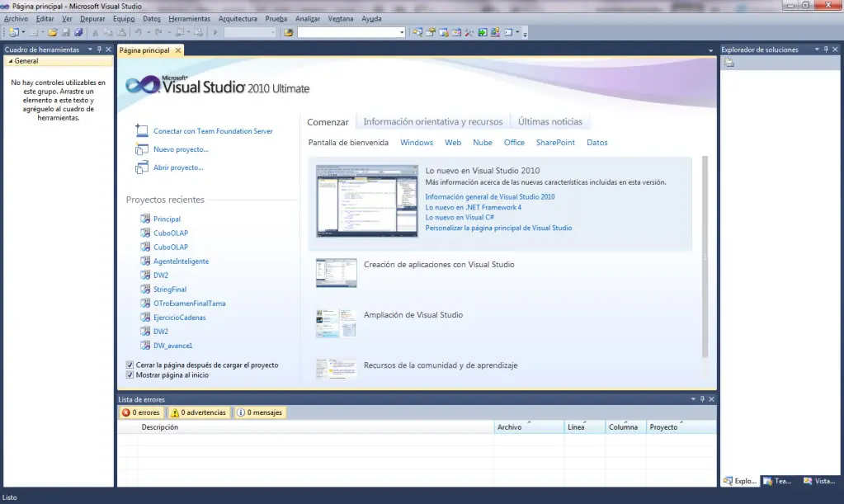The width and height of the screenshot is (844, 504).
Task: Click the Start Debugging play icon
Action: [x=215, y=32]
